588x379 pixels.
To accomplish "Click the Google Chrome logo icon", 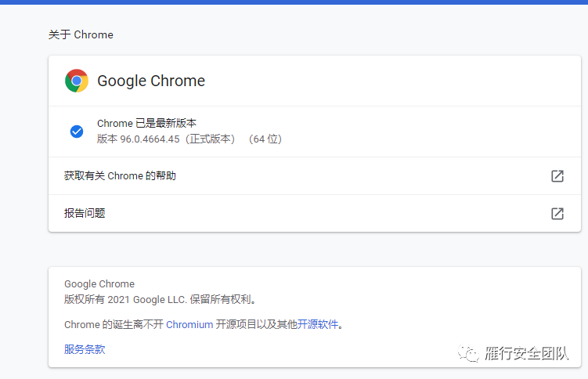I will [x=77, y=81].
